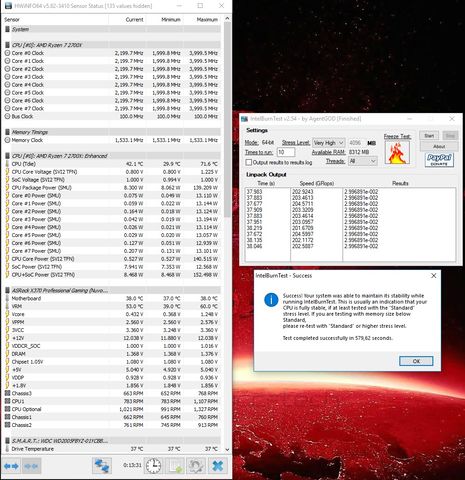465x480 pixels.
Task: Click the greyed shrink columns arrows icon
Action: tap(31, 466)
